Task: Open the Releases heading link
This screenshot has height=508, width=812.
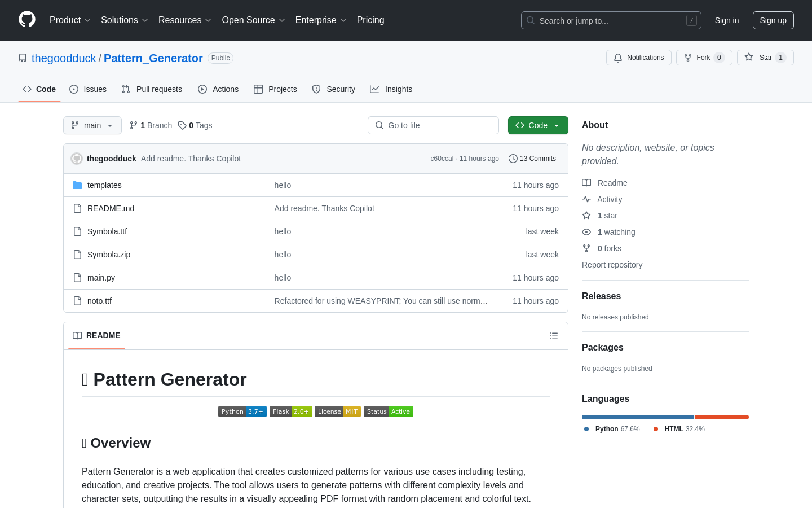Action: tap(601, 296)
